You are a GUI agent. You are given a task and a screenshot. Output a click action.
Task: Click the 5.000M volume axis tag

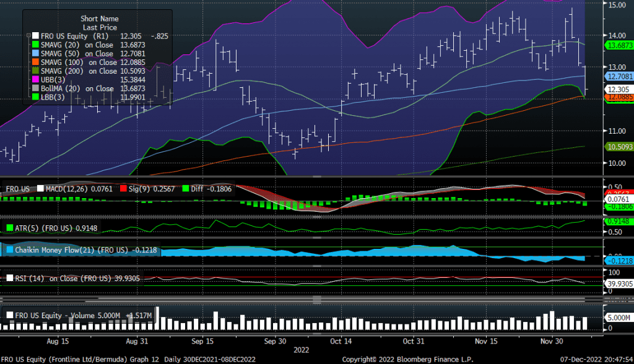(x=619, y=318)
